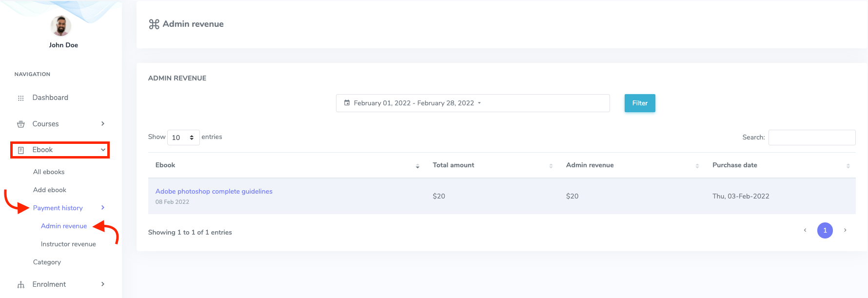Open Adobe photoshop complete guidelines link
Screen dimensions: 868x298
(214, 191)
